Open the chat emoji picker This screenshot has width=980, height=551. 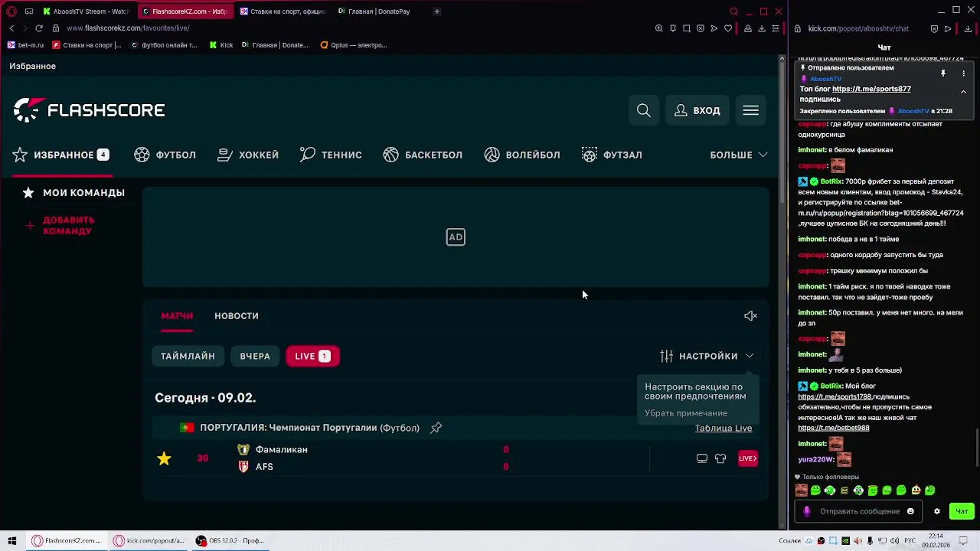click(x=910, y=511)
